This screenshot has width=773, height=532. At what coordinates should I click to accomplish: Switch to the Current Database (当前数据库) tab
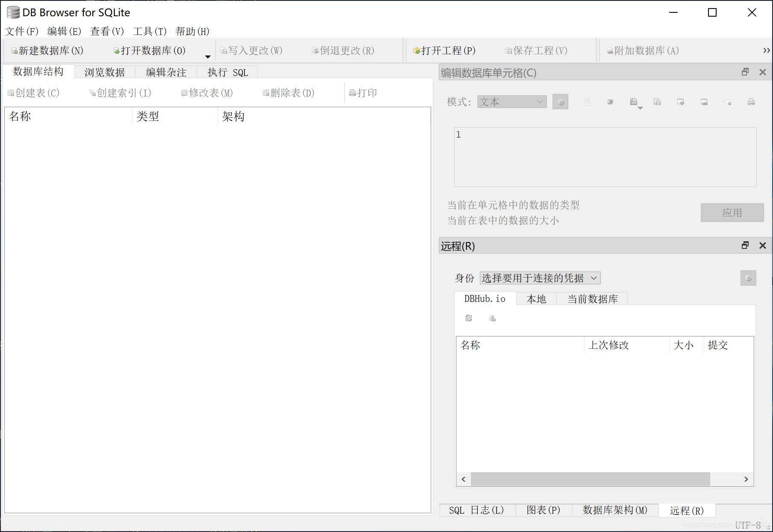[x=592, y=299]
